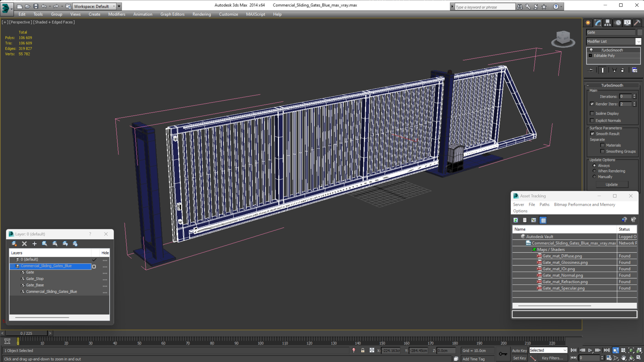Select the When Rendering update option
This screenshot has height=362, width=644.
click(x=595, y=171)
